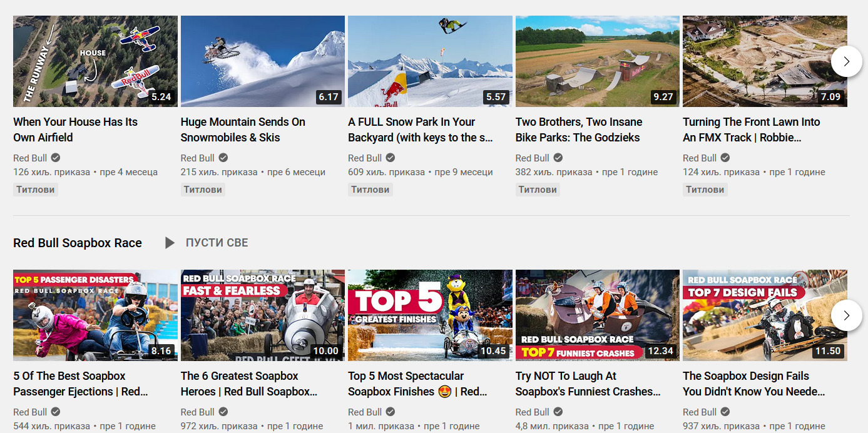868x433 pixels.
Task: Click the verified badge under Top 5 Soapbox Finishes
Action: pos(389,412)
